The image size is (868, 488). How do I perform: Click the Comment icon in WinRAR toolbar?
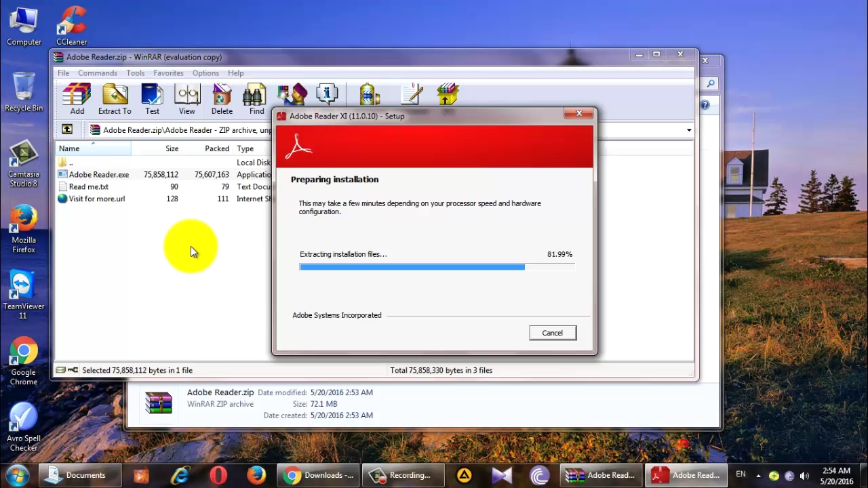coord(412,94)
